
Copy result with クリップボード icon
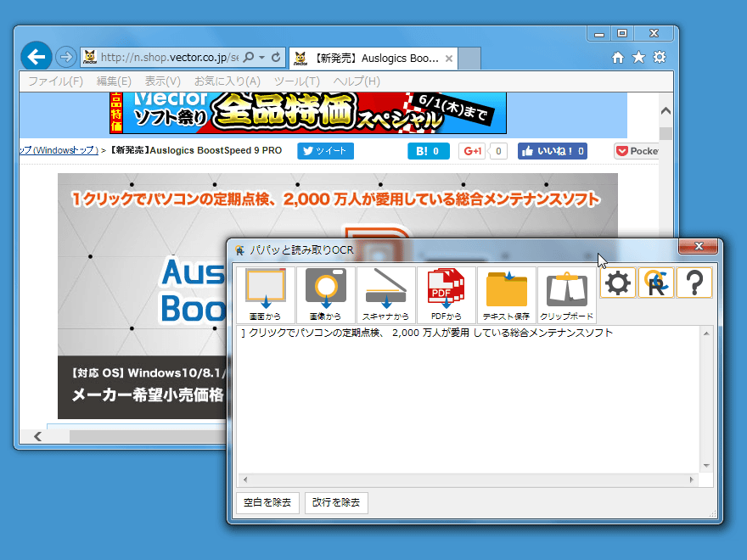pos(566,294)
